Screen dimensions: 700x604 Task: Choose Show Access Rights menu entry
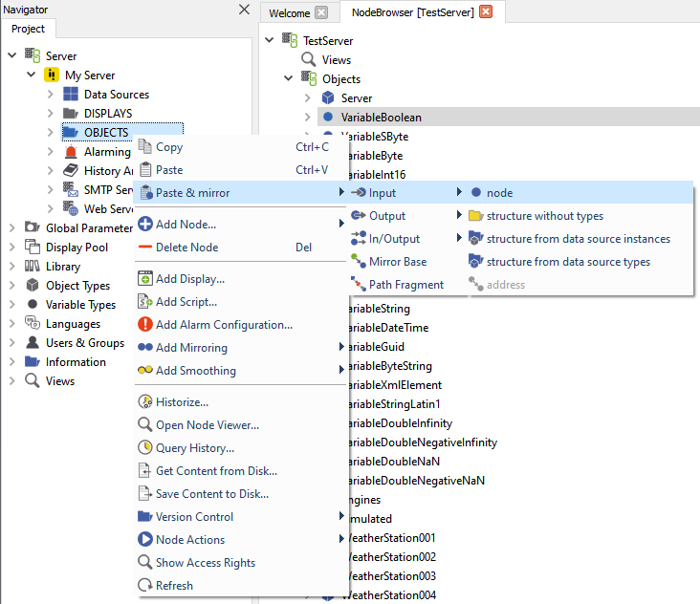[x=241, y=562]
